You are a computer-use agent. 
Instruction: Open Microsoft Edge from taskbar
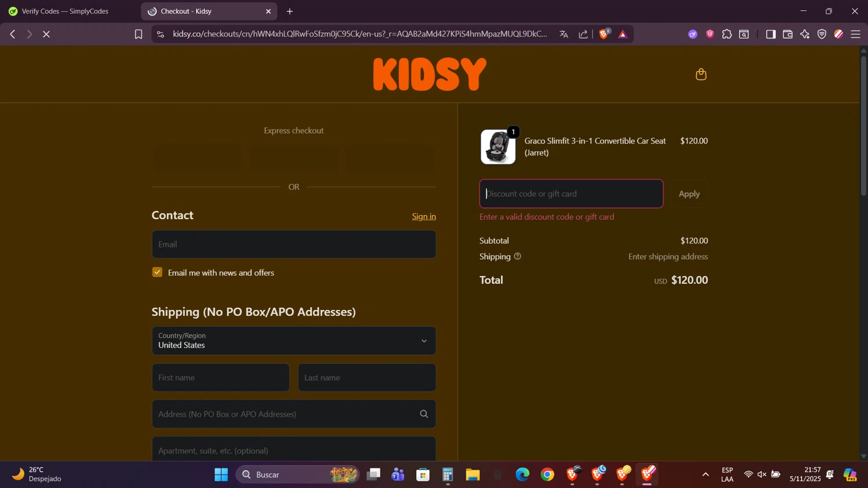[523, 475]
